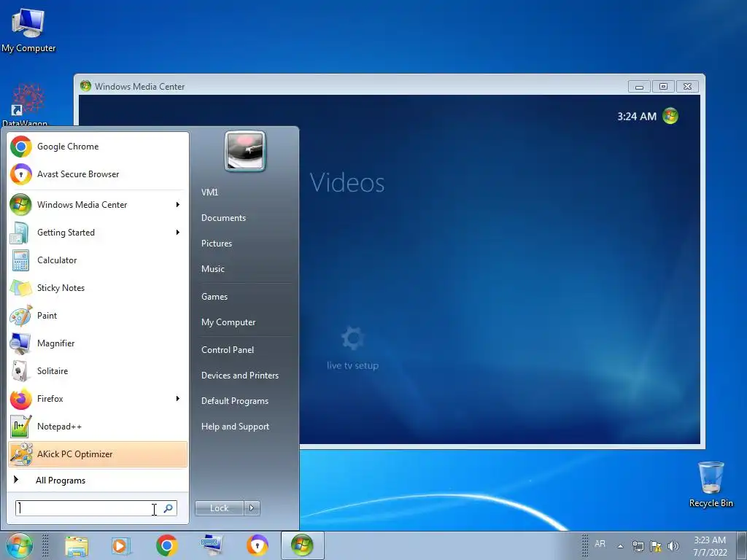Open Devices and Printers
The image size is (747, 560).
click(239, 376)
